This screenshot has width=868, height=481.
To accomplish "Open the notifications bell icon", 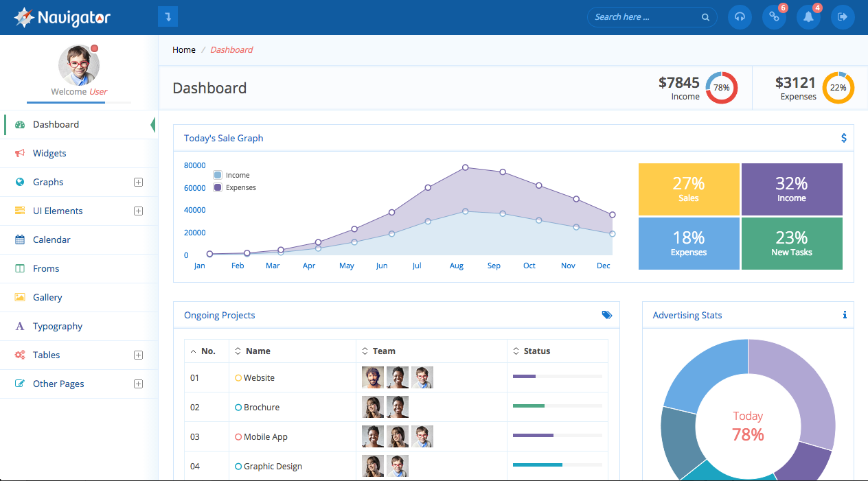I will point(808,17).
